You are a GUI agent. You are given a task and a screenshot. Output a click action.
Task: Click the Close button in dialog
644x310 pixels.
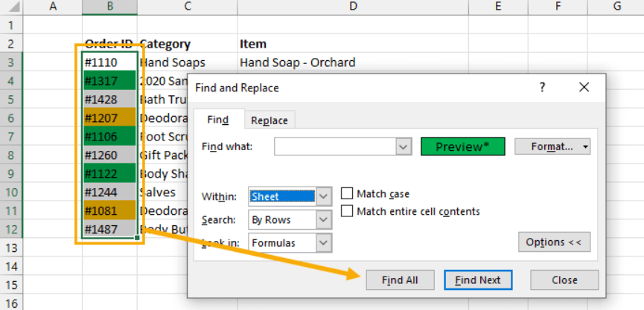pyautogui.click(x=564, y=280)
